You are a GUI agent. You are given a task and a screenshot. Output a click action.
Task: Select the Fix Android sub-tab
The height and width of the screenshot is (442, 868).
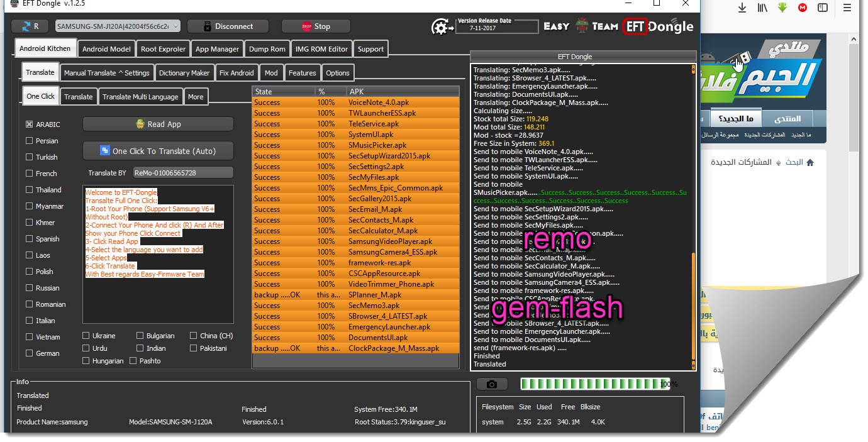click(x=236, y=73)
